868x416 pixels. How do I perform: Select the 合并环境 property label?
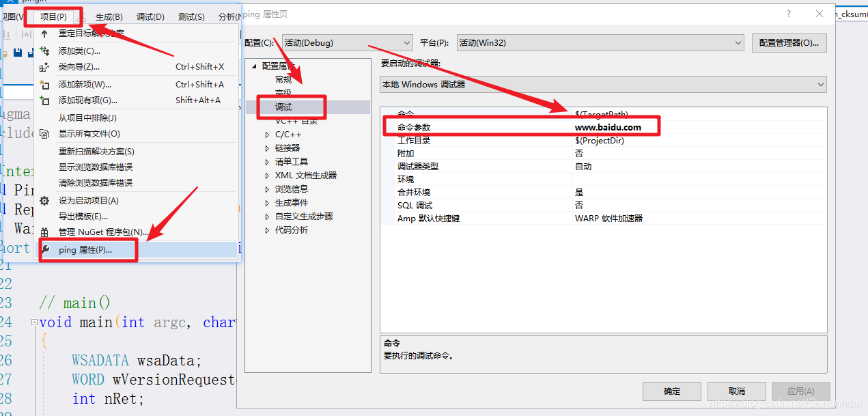(x=414, y=192)
